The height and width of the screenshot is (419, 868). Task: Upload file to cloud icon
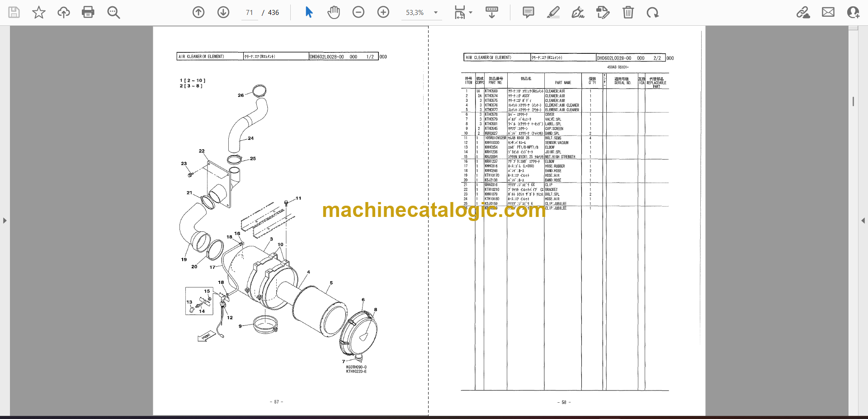pyautogui.click(x=64, y=12)
